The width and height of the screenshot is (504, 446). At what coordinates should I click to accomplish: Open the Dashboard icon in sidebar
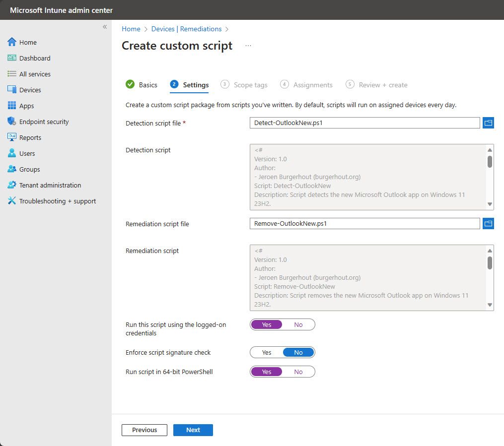coord(12,58)
